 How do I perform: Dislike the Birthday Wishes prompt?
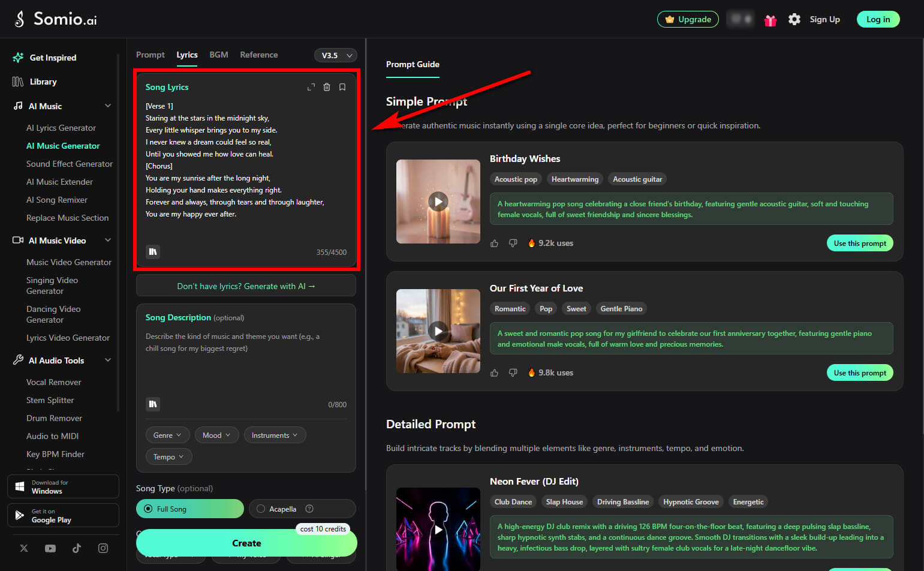pyautogui.click(x=513, y=243)
